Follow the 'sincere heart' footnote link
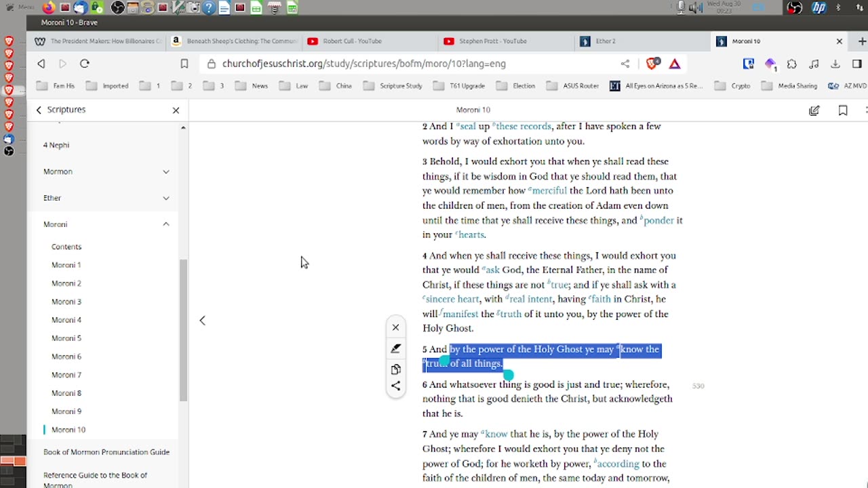The image size is (868, 488). (451, 299)
